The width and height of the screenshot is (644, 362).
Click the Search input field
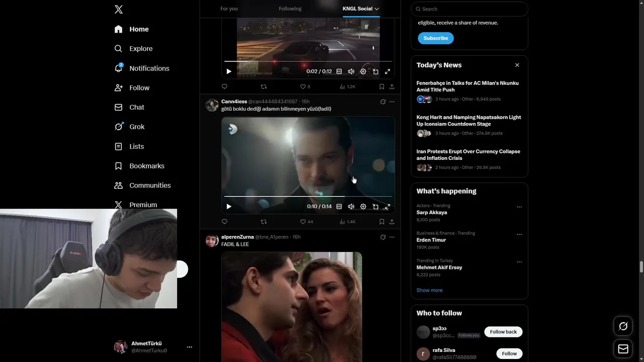[469, 9]
